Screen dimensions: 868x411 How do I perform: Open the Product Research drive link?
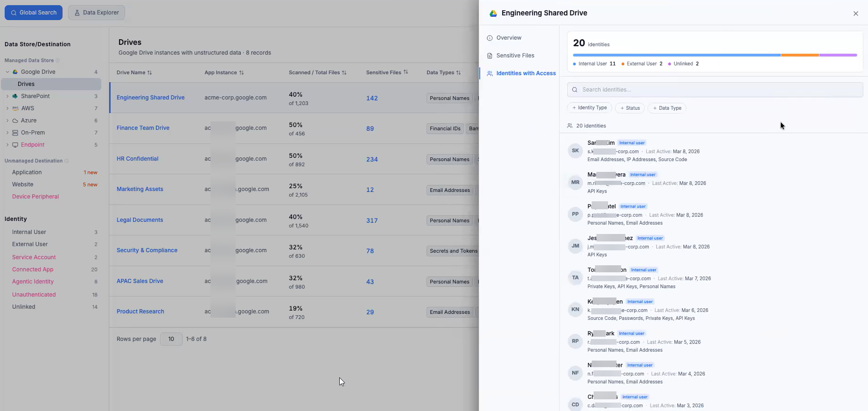click(x=140, y=312)
